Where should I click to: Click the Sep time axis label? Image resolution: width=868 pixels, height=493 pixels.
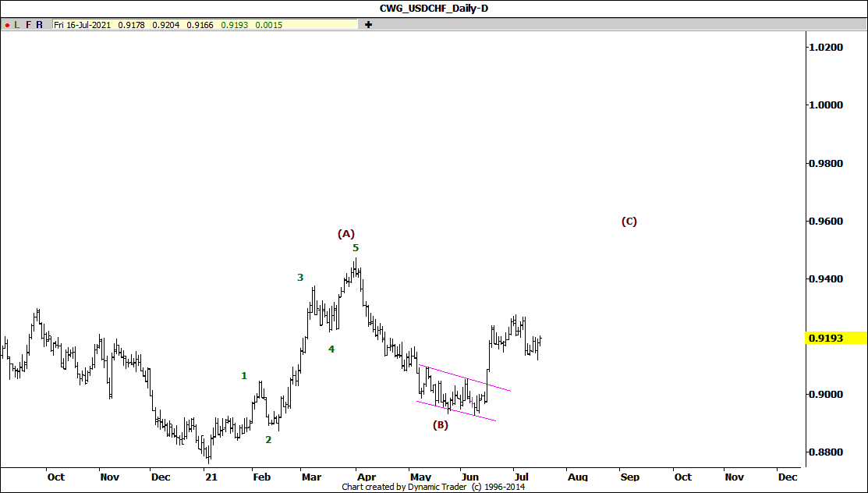(629, 477)
